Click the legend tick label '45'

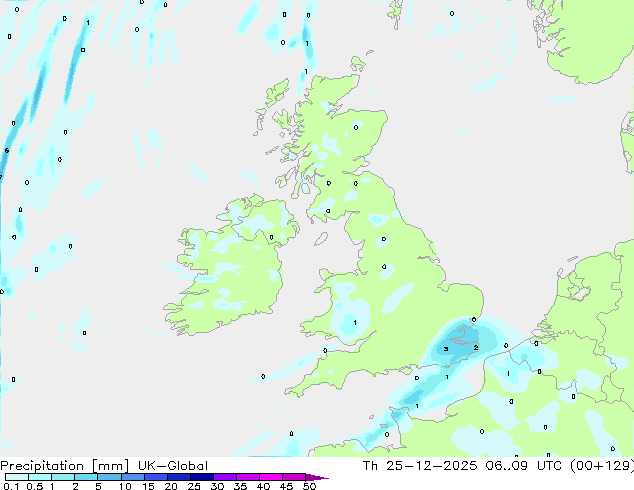[286, 486]
